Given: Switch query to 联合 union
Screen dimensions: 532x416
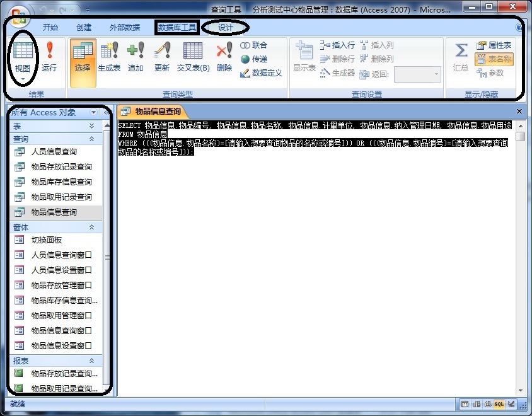Looking at the screenshot, I should pyautogui.click(x=254, y=45).
